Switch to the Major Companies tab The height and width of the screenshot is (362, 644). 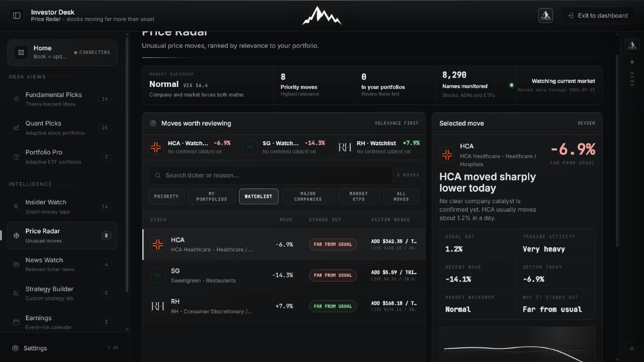(x=308, y=197)
